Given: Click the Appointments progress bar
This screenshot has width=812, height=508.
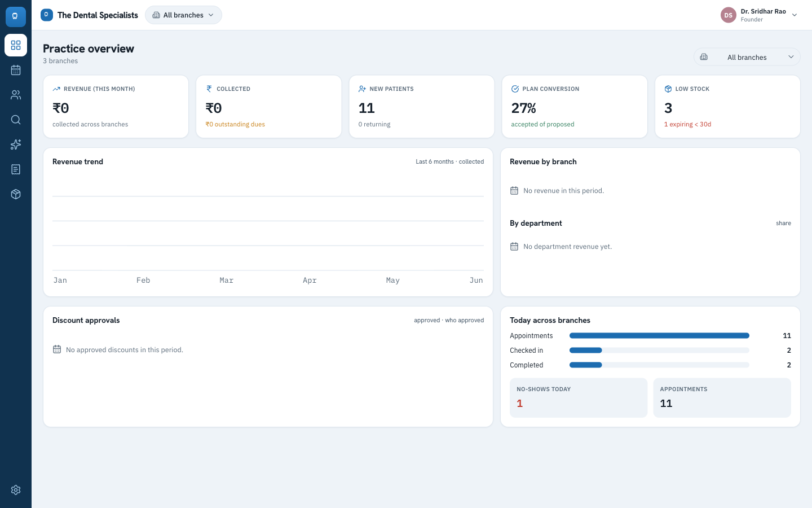Looking at the screenshot, I should click(659, 336).
